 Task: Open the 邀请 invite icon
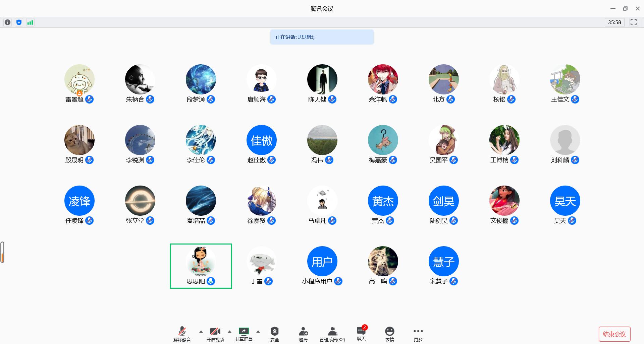pos(303,334)
